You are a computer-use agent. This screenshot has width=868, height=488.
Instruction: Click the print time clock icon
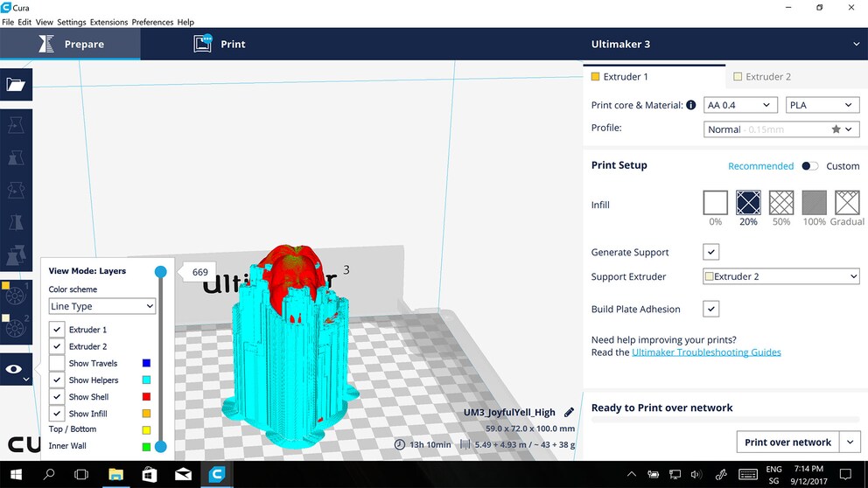point(399,444)
